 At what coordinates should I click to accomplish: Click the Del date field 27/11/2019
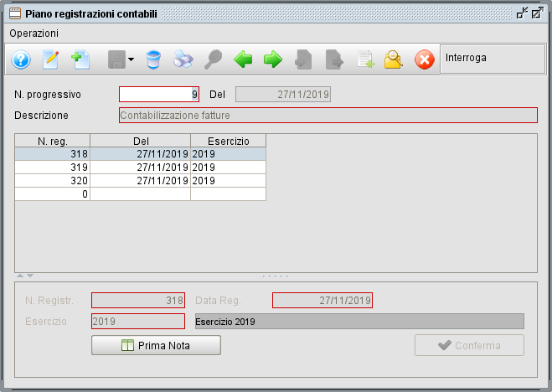click(283, 95)
